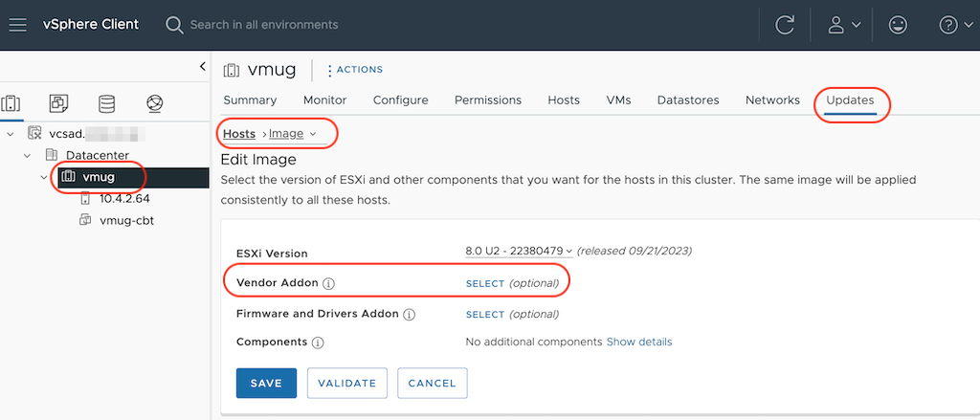This screenshot has height=420, width=980.
Task: Click the SAVE button
Action: [266, 383]
